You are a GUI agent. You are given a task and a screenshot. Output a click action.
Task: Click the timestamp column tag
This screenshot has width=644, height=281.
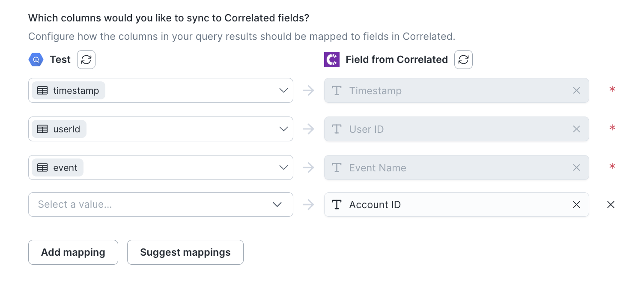pos(69,90)
